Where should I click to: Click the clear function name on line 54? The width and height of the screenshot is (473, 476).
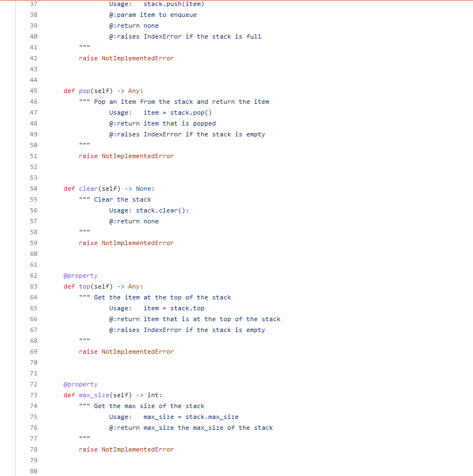(88, 189)
